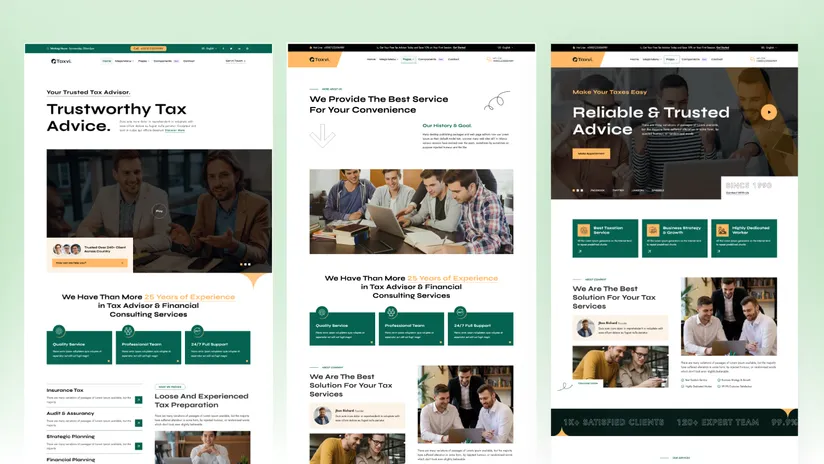Click the green arrow beside Strategic Planning
The image size is (824, 464).
(x=138, y=446)
